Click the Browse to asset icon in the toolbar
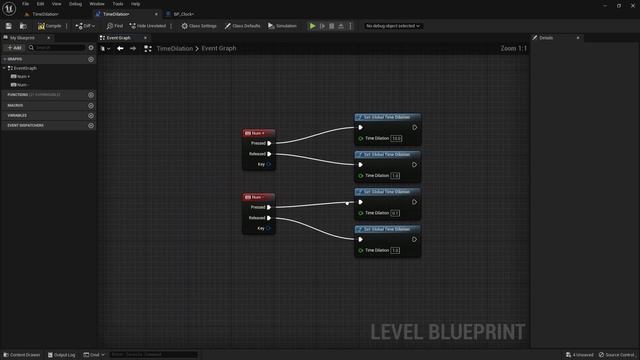 point(23,26)
